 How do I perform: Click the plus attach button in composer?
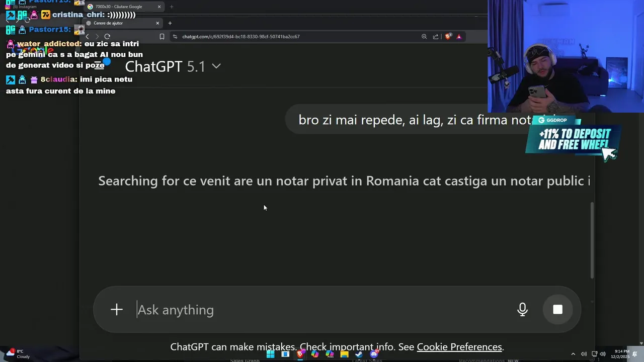coord(117,310)
